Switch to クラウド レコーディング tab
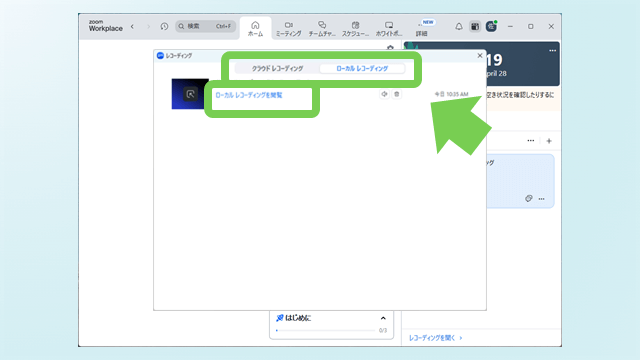The height and width of the screenshot is (360, 640). pos(277,69)
